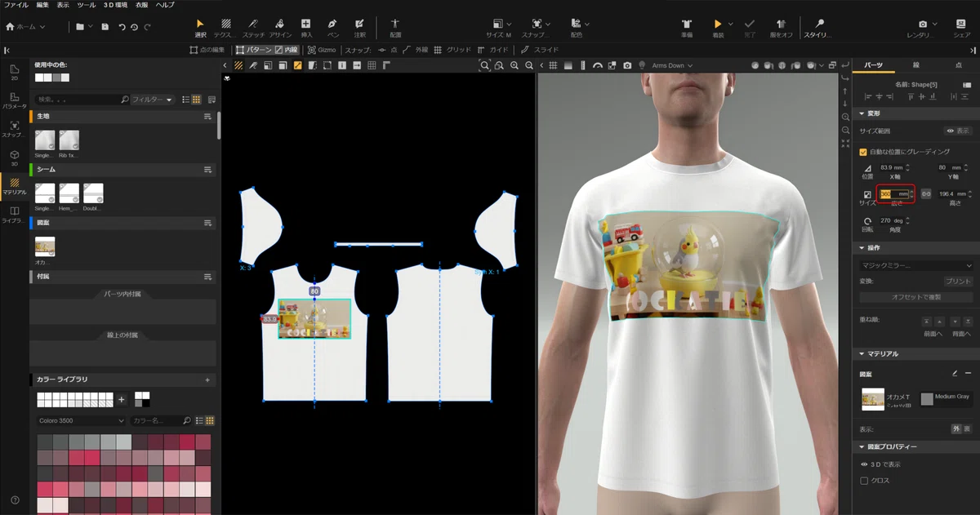980x515 pixels.
Task: Select the 選択 arrow tool
Action: (201, 27)
